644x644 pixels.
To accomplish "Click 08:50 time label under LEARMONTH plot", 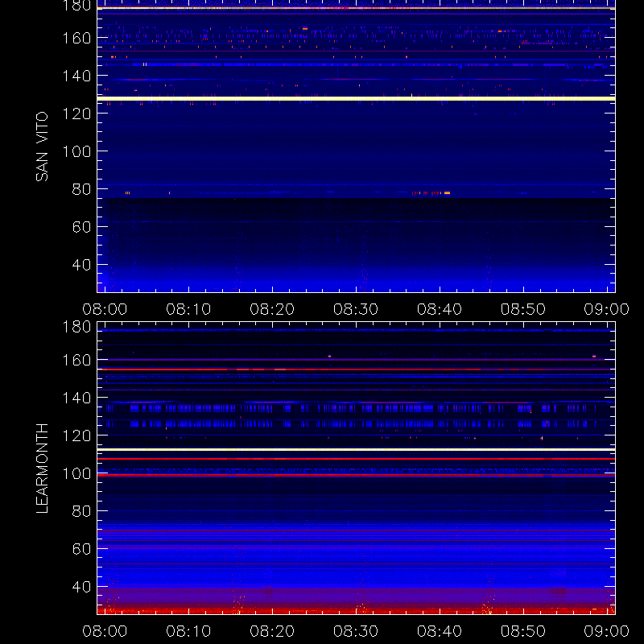I will pos(522,631).
